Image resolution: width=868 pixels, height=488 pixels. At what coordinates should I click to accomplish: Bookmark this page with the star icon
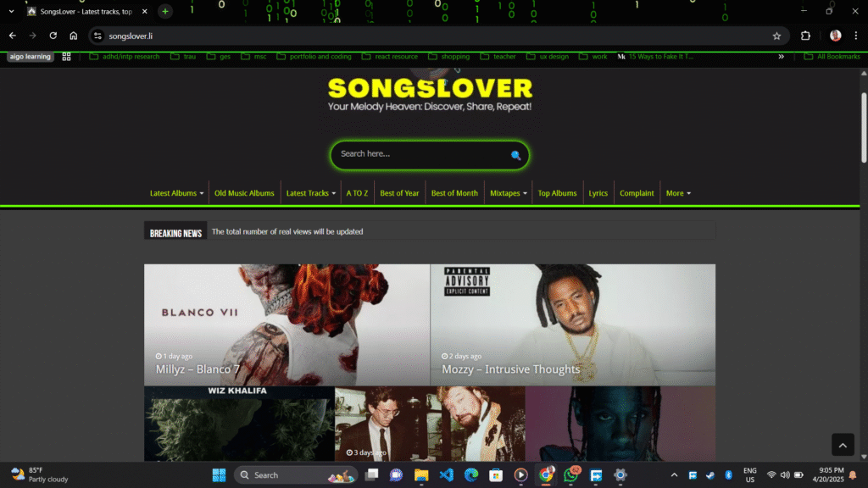[x=776, y=36]
